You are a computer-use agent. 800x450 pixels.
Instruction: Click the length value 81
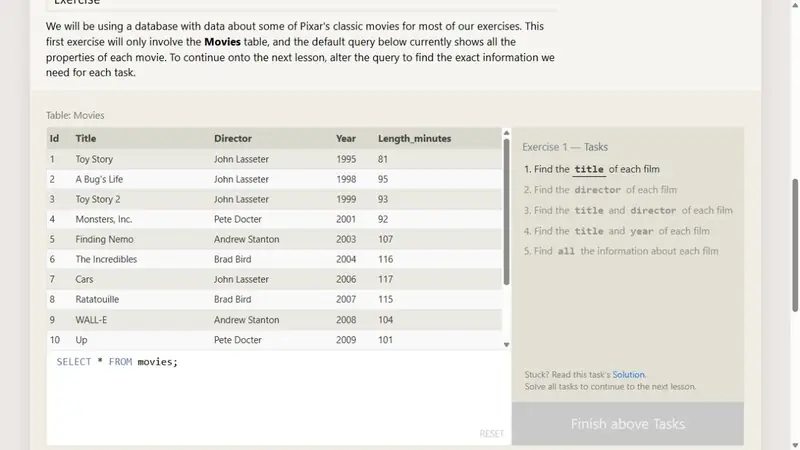(x=383, y=159)
